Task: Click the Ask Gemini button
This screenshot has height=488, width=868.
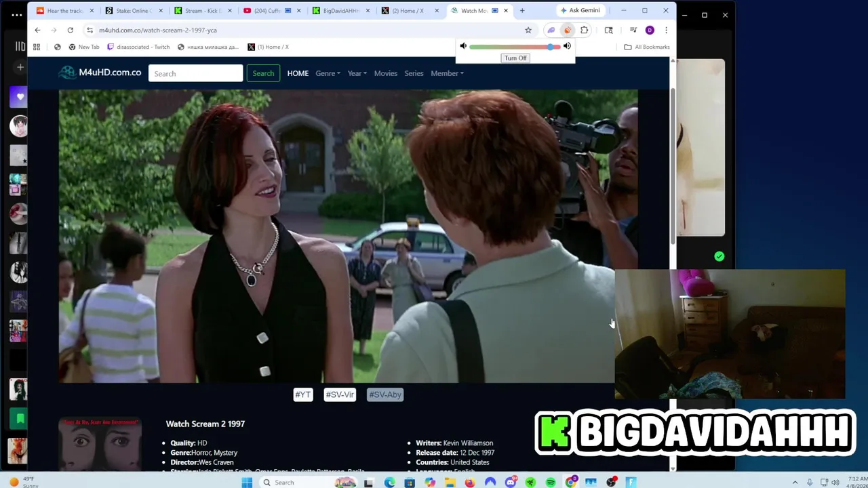Action: coord(579,11)
